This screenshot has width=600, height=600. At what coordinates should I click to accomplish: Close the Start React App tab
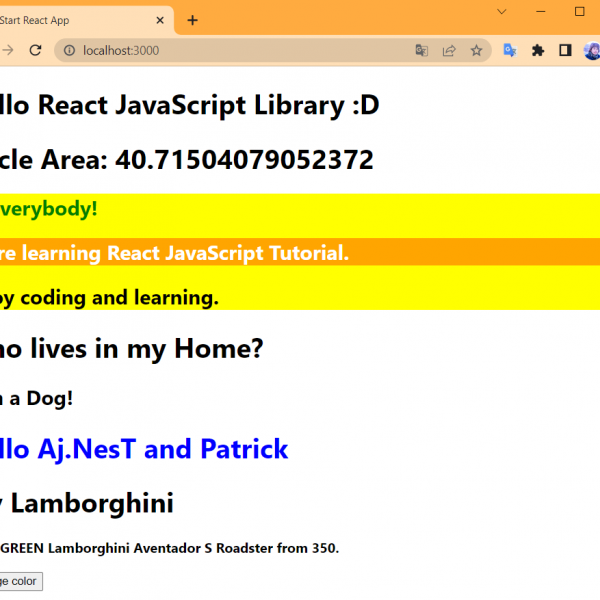[160, 20]
